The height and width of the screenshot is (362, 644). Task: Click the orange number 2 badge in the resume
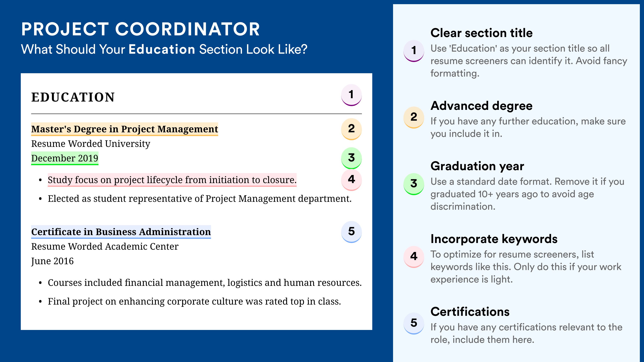pos(351,129)
